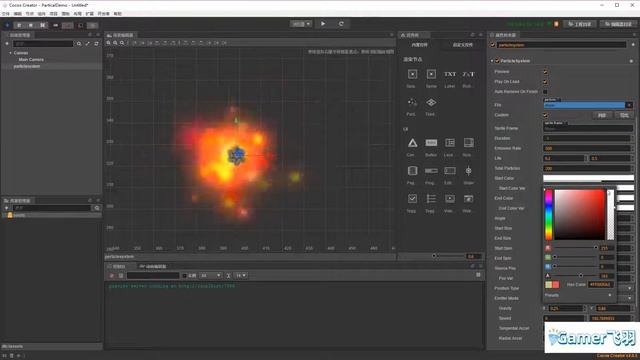This screenshot has height=360, width=640.
Task: Switch to the custom controls tab in node library
Action: 462,45
